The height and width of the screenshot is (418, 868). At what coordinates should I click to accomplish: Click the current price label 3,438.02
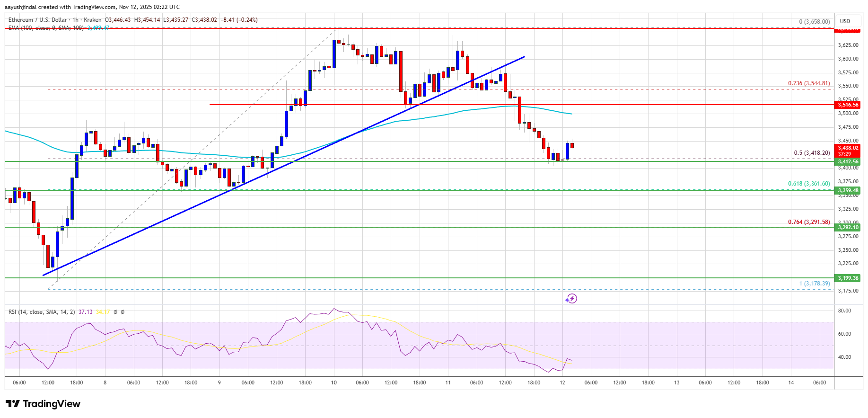click(x=848, y=148)
